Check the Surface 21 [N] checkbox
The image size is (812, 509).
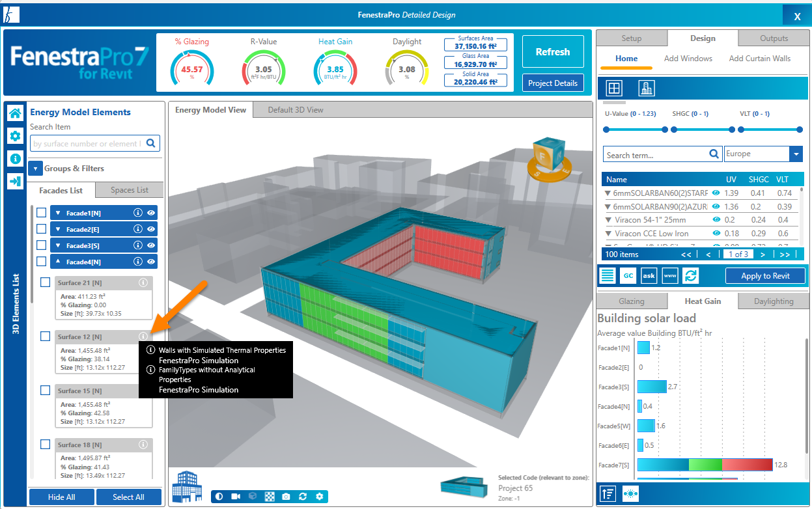tap(46, 282)
